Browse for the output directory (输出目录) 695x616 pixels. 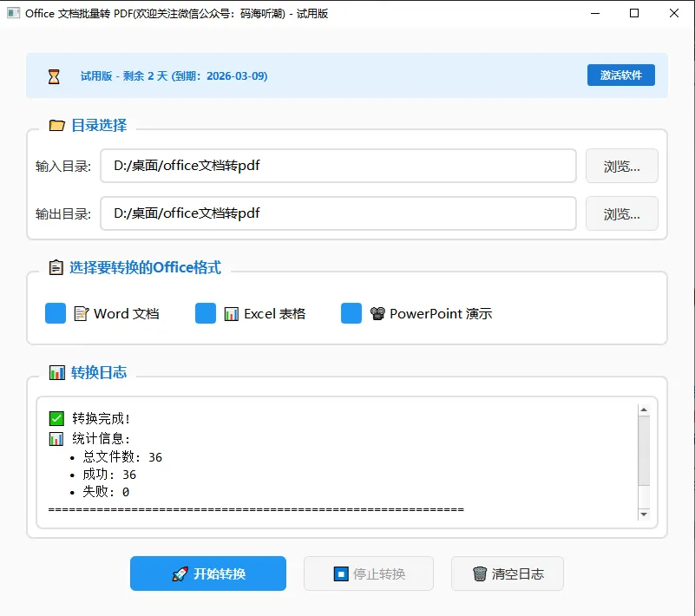pos(622,214)
